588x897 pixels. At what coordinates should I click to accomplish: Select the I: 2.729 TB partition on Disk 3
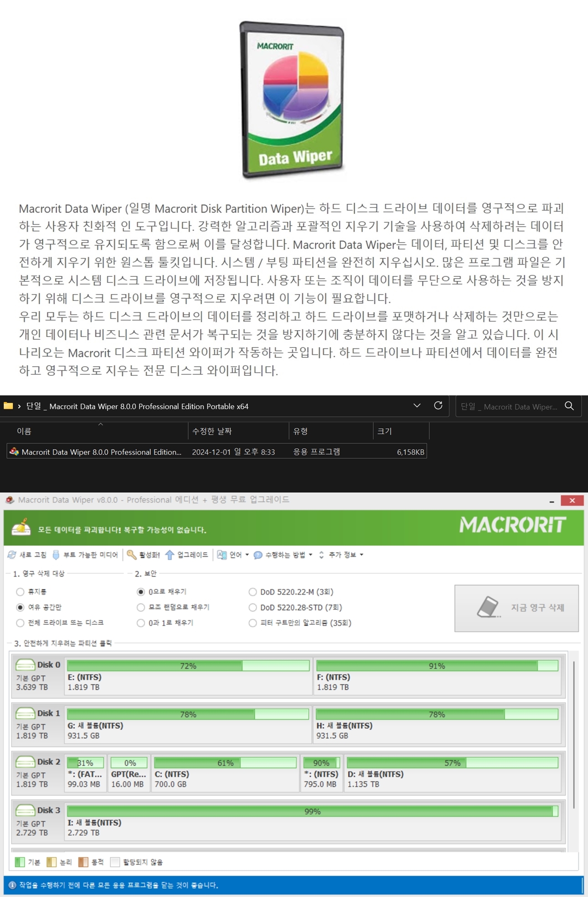coord(313,821)
